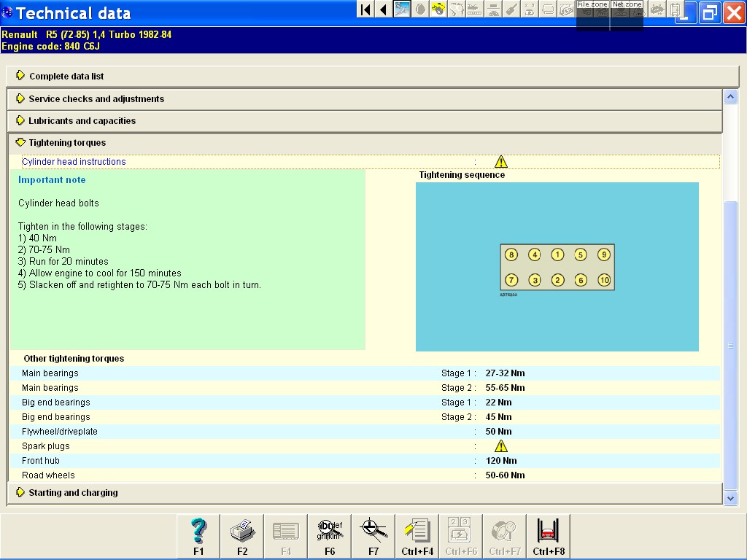Click the Road wheels row label
Image resolution: width=747 pixels, height=560 pixels.
pos(48,475)
